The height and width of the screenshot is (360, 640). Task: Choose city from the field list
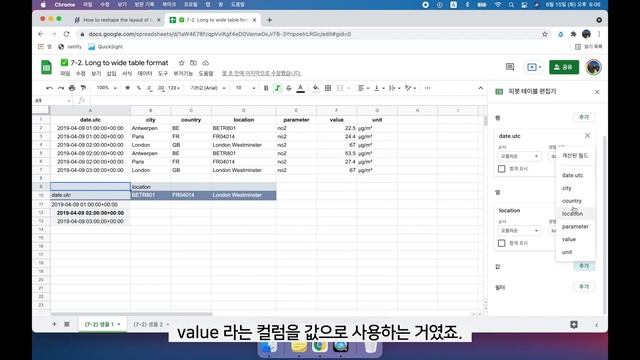(x=575, y=188)
